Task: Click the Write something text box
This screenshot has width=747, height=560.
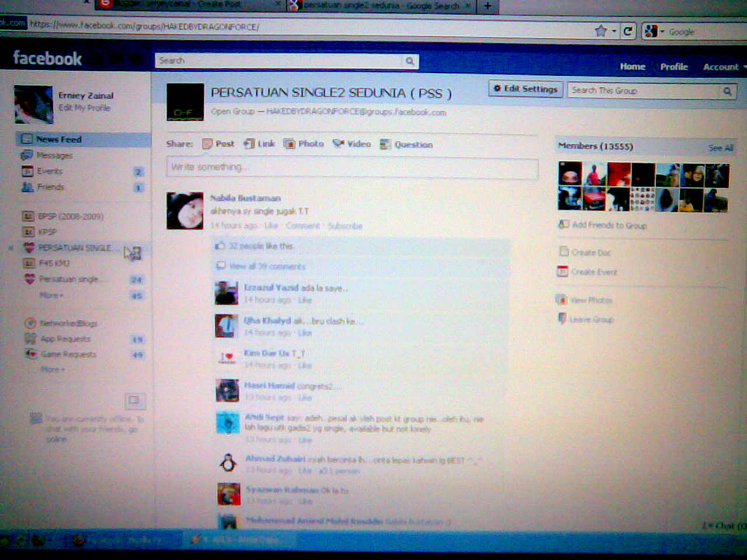Action: [x=352, y=168]
